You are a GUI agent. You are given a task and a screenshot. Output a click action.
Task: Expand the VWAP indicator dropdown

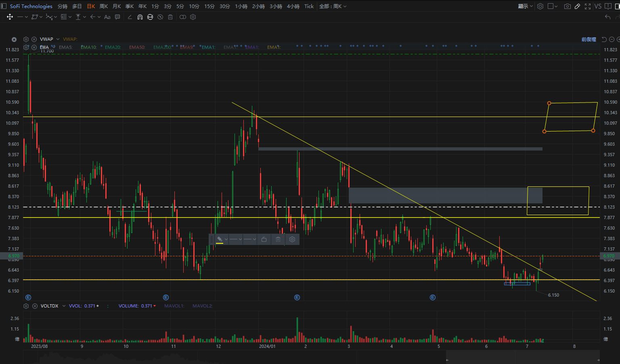58,39
